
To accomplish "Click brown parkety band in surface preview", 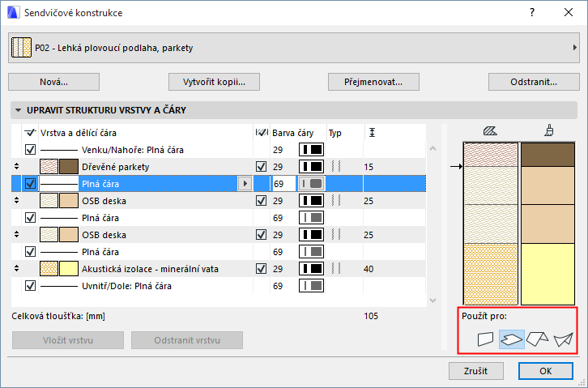I will click(x=548, y=155).
